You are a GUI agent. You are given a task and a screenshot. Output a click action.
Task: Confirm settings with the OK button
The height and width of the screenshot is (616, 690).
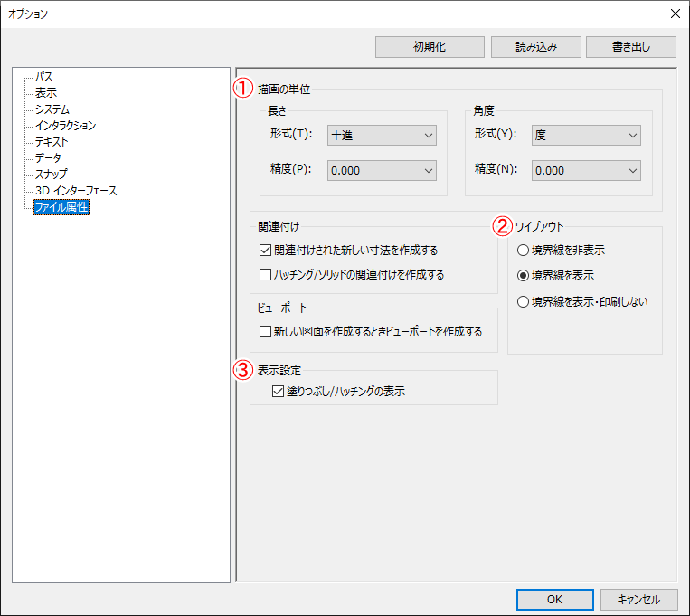(554, 599)
